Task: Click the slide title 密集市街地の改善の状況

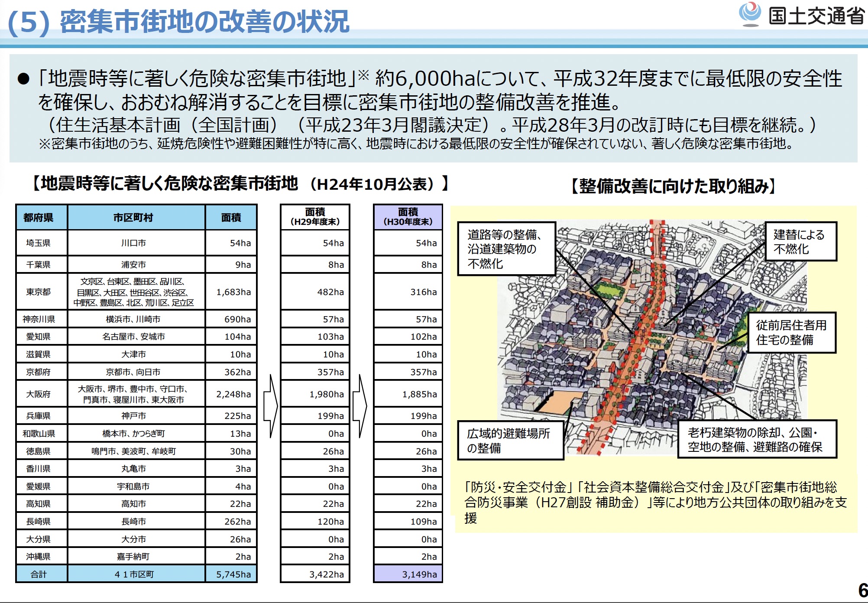Action: pyautogui.click(x=204, y=22)
